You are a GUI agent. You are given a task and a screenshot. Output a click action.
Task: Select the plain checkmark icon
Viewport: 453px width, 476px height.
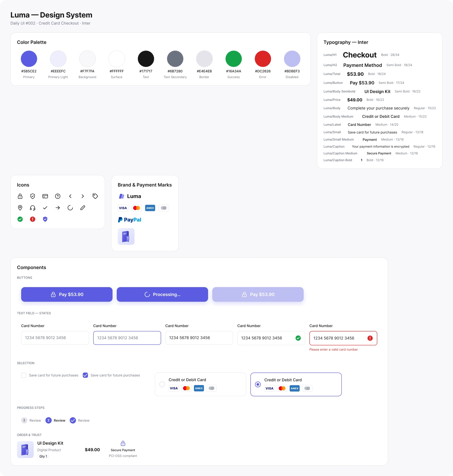(45, 208)
